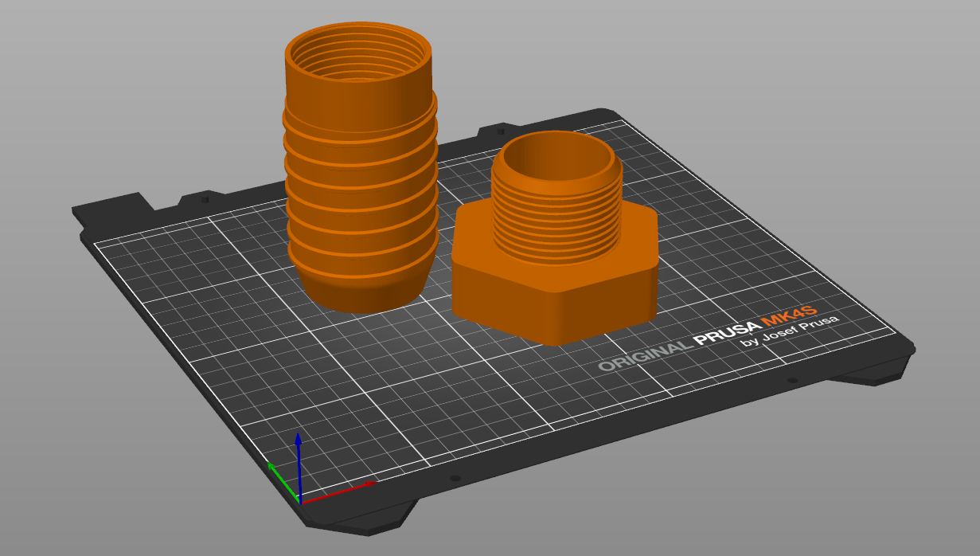The width and height of the screenshot is (980, 556).
Task: Click the blue Z axis arrow
Action: [x=298, y=450]
